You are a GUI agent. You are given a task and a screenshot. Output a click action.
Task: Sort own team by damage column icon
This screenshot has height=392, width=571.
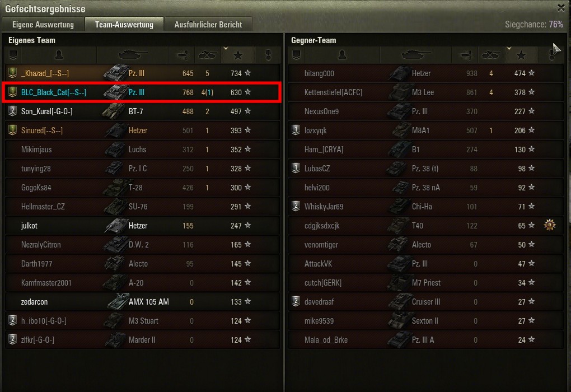click(x=182, y=55)
